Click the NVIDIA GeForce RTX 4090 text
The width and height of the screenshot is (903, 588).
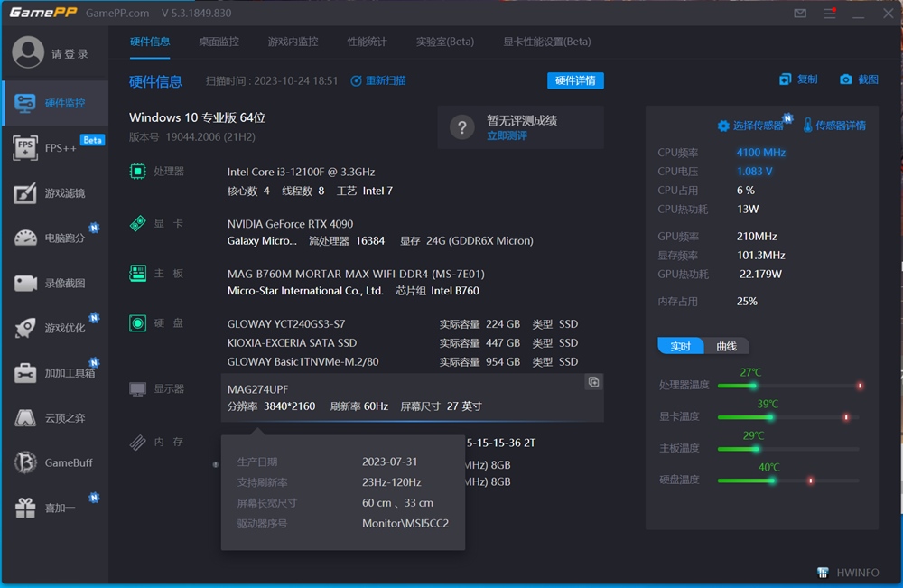point(290,223)
